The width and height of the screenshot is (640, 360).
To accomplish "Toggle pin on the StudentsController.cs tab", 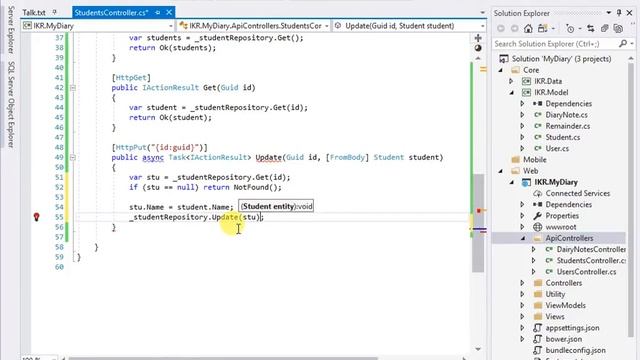I will pos(158,13).
